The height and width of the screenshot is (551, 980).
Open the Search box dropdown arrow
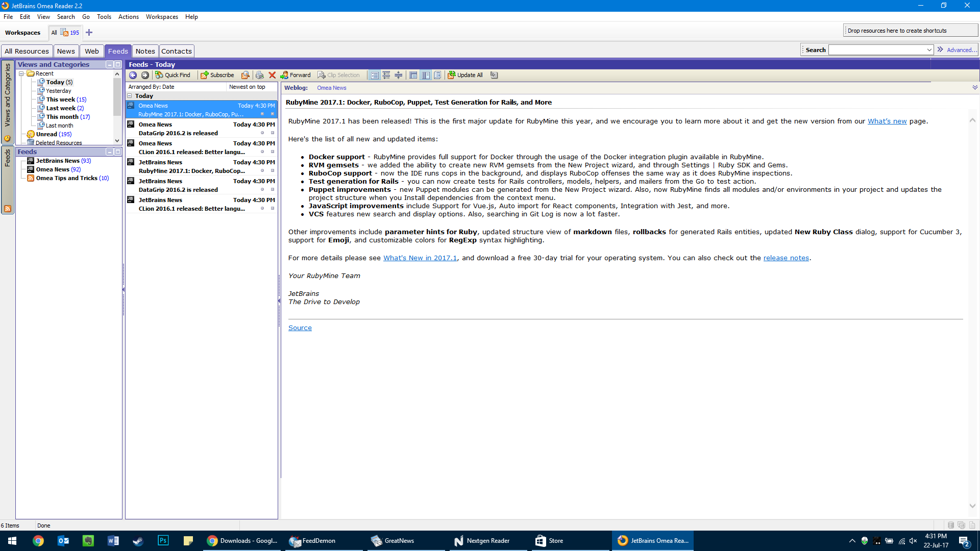click(x=929, y=50)
